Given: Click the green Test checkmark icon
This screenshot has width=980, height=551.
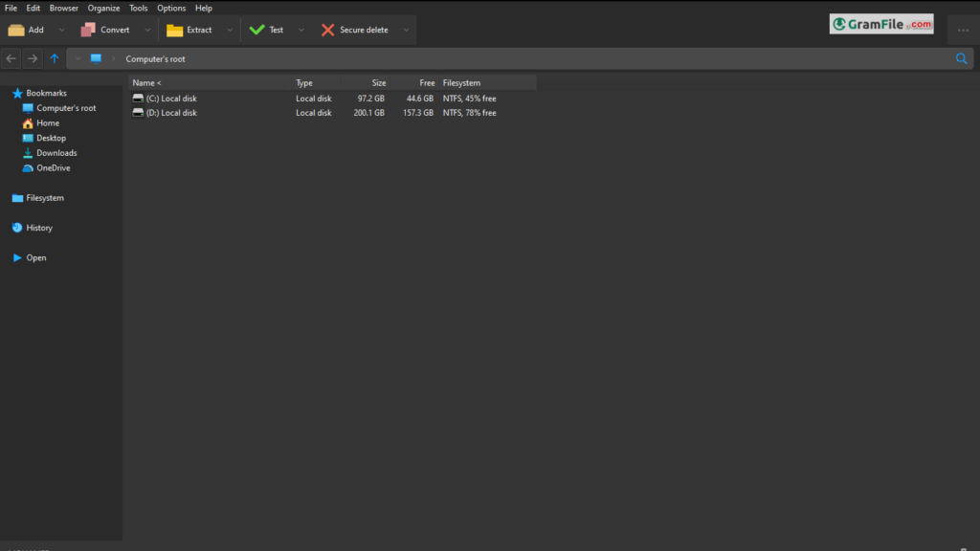Looking at the screenshot, I should pos(256,30).
